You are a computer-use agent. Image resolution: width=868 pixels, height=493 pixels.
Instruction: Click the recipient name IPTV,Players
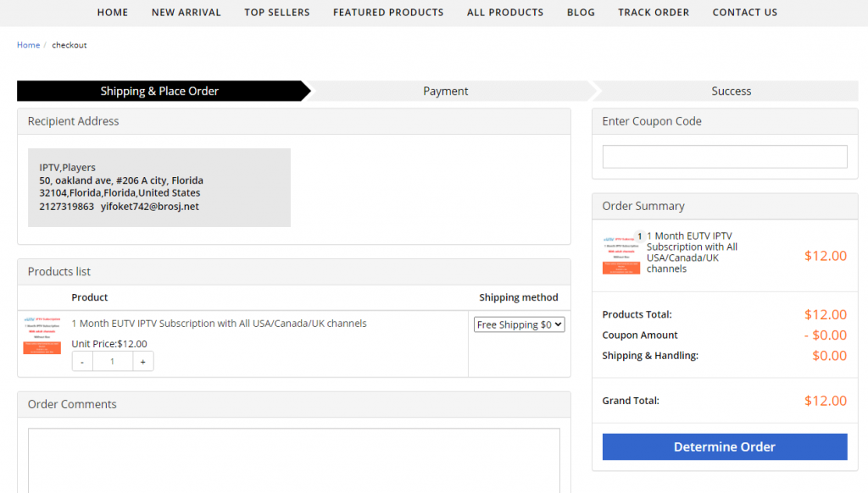(x=67, y=167)
